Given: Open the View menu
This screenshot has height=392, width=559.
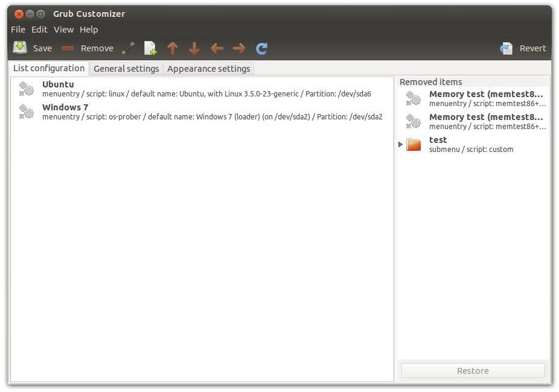Looking at the screenshot, I should (x=64, y=30).
